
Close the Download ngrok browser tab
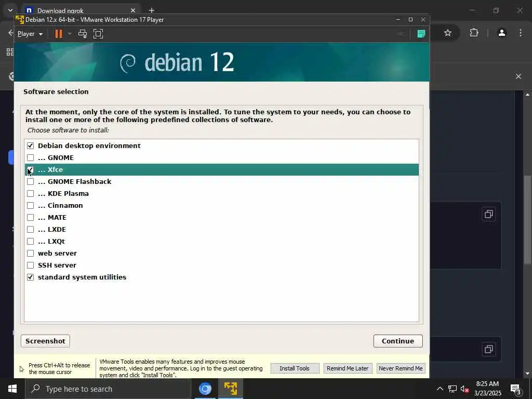click(133, 10)
